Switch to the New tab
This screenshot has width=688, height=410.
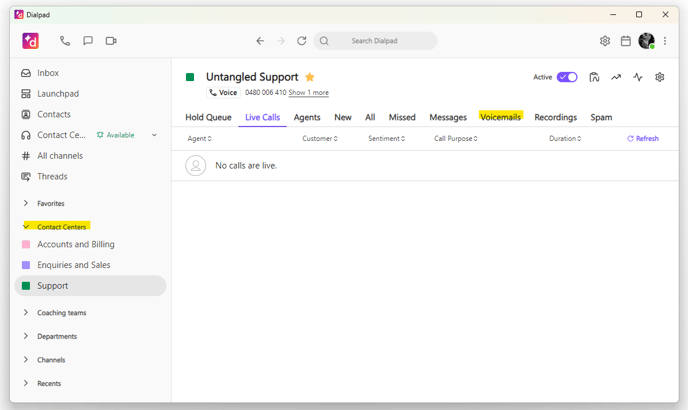(343, 117)
